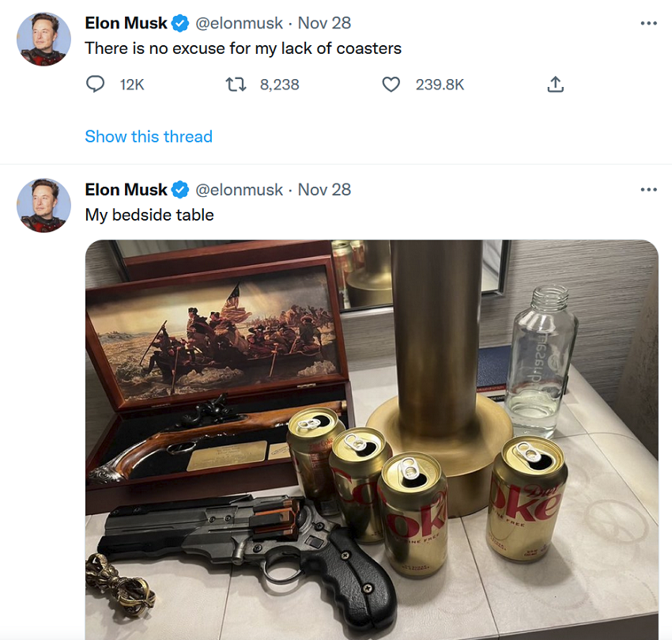Open the profile avatar on the bedside table tweet
The width and height of the screenshot is (672, 640).
(x=43, y=205)
